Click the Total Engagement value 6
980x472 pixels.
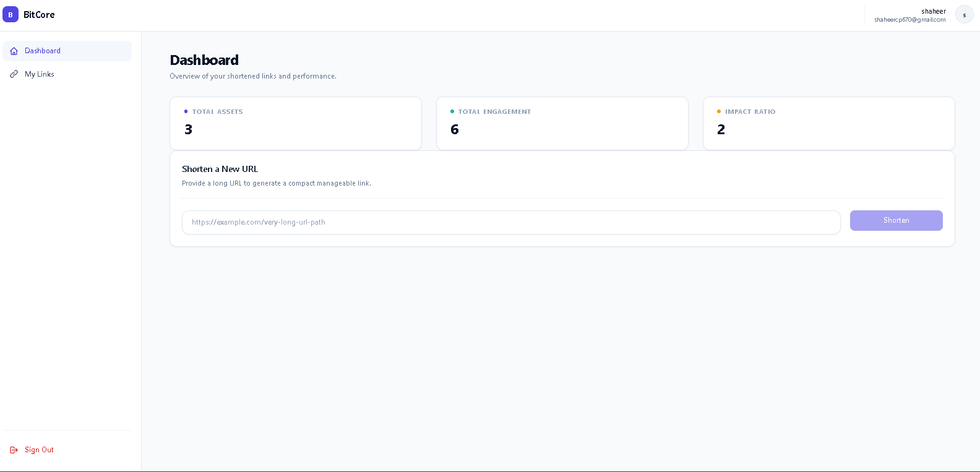(x=455, y=129)
